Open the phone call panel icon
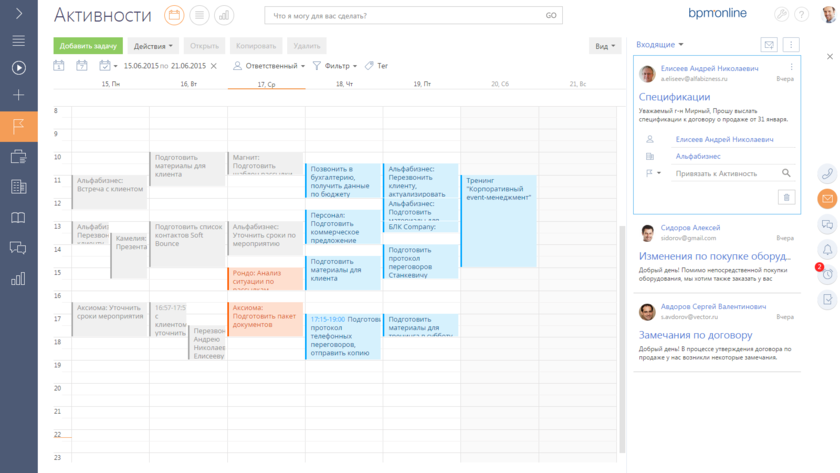The image size is (840, 473). pos(827,174)
